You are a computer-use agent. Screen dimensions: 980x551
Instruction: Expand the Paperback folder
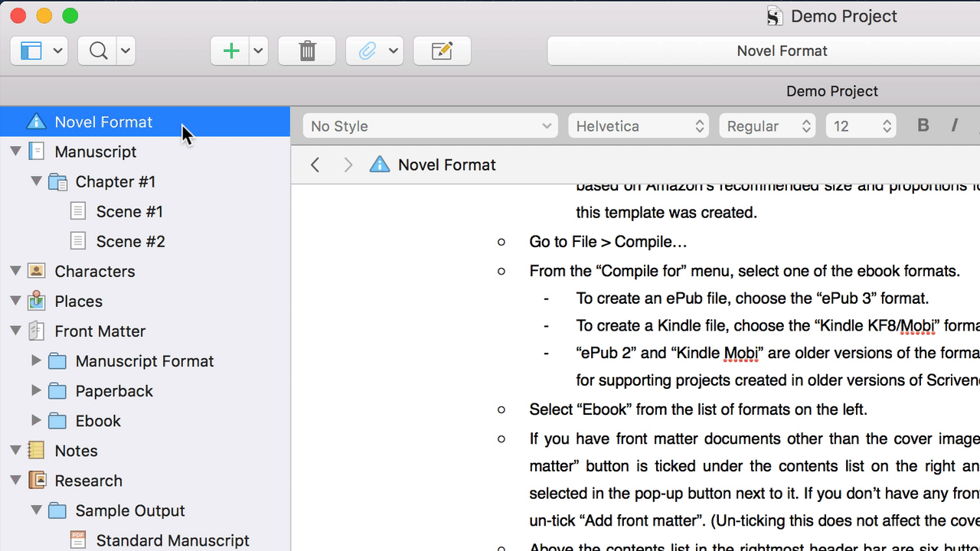36,390
